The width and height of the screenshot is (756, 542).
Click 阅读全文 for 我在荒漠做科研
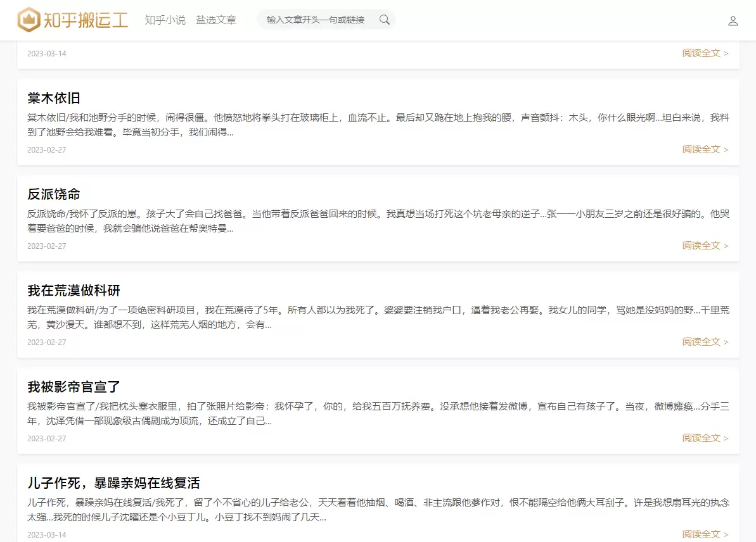pyautogui.click(x=705, y=342)
